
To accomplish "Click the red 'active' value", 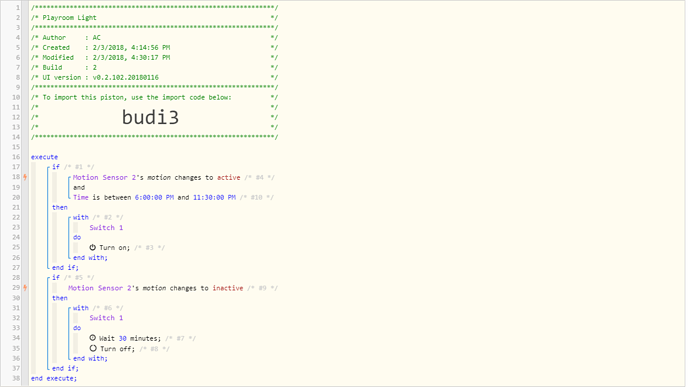I will pyautogui.click(x=229, y=177).
